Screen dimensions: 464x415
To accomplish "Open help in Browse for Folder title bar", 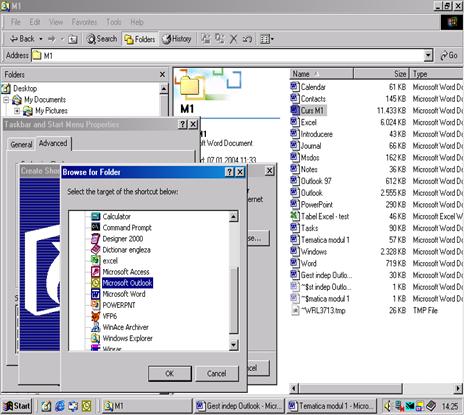I will click(x=229, y=172).
